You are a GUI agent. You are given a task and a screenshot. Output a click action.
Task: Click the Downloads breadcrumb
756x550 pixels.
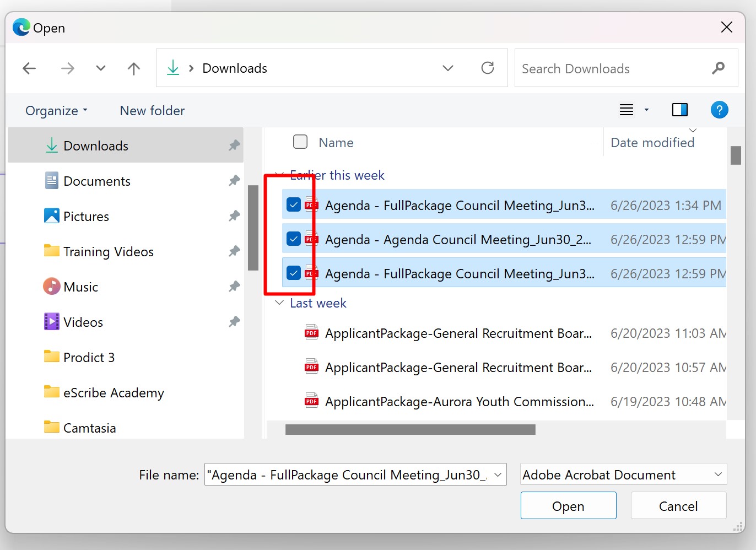pyautogui.click(x=234, y=68)
